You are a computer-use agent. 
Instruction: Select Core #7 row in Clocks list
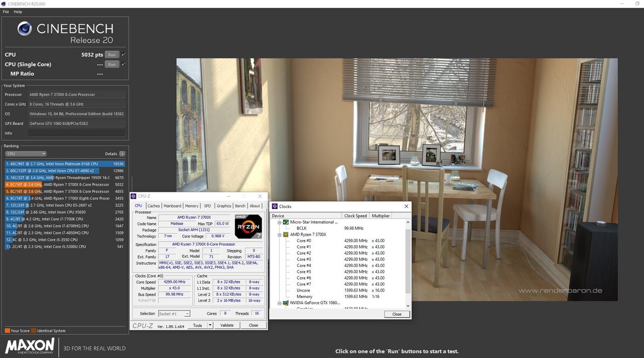click(338, 284)
